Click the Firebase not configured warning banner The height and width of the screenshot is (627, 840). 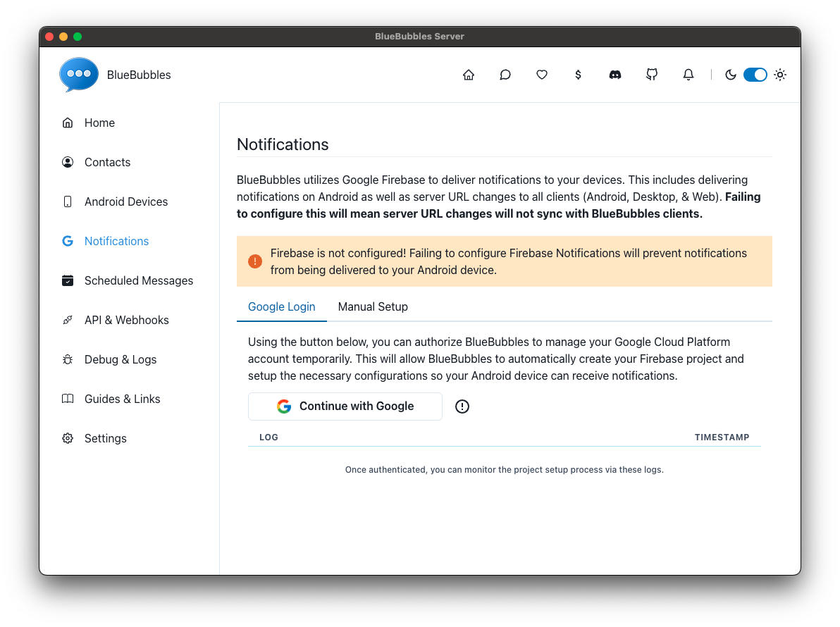point(505,261)
